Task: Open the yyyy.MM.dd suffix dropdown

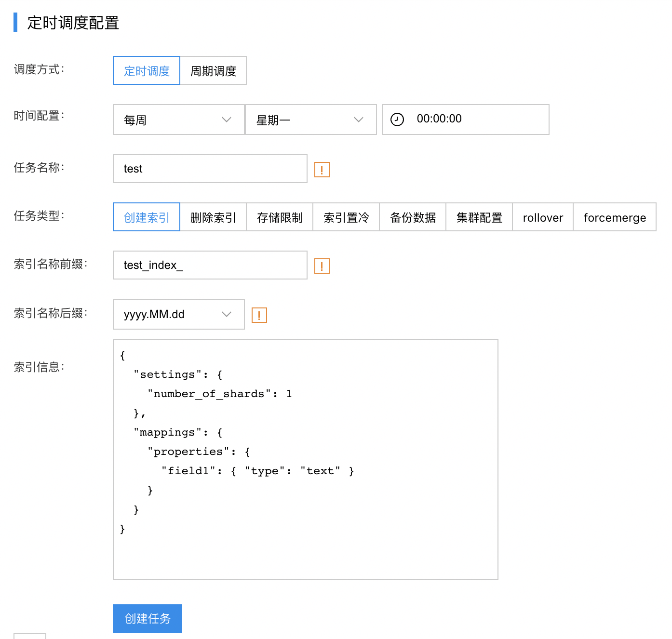Action: (x=178, y=314)
